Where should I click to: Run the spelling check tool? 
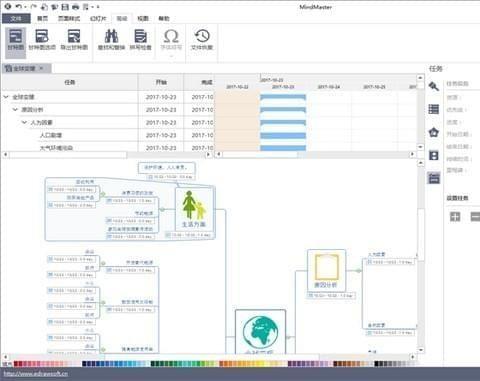[x=140, y=39]
